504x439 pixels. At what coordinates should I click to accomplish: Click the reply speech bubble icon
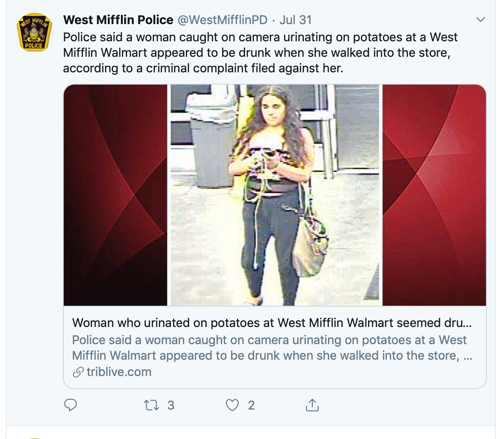click(71, 405)
